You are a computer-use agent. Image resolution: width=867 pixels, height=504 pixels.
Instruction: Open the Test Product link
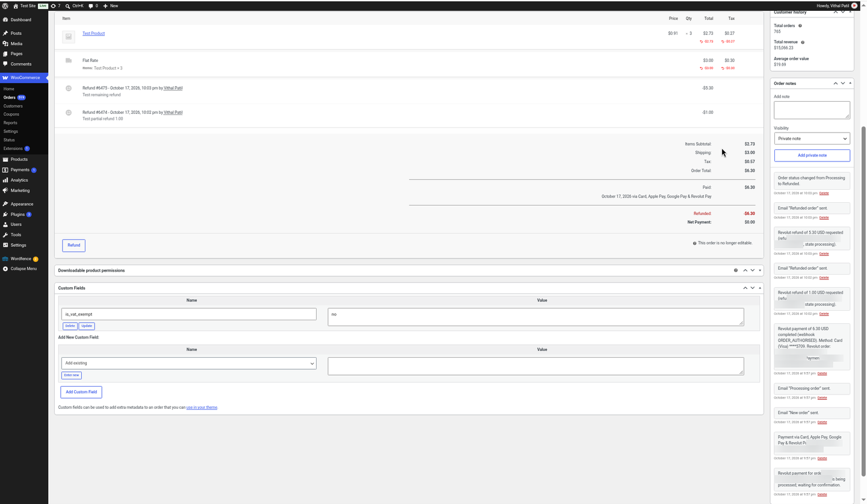point(93,33)
